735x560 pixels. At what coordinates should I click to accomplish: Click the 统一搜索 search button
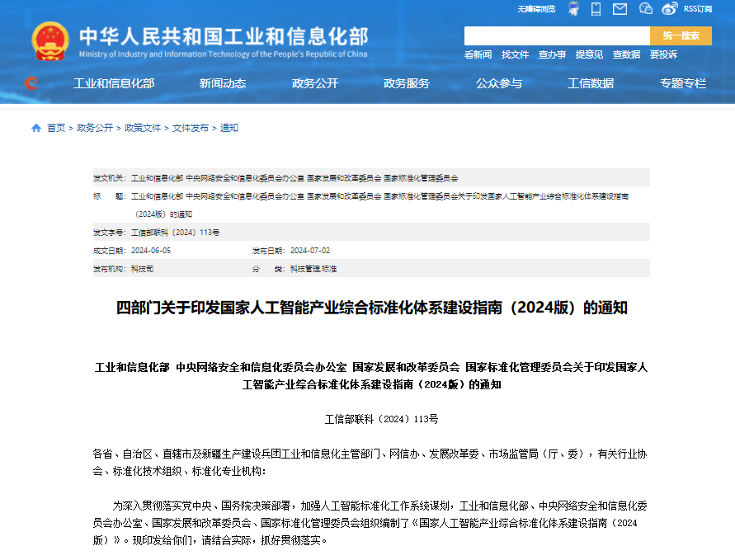pos(681,35)
